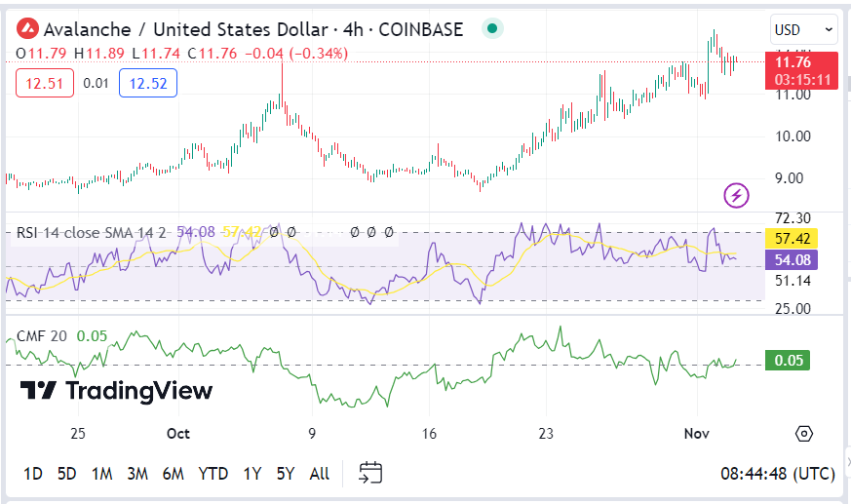
Task: Open the USD currency dropdown
Action: pos(802,30)
